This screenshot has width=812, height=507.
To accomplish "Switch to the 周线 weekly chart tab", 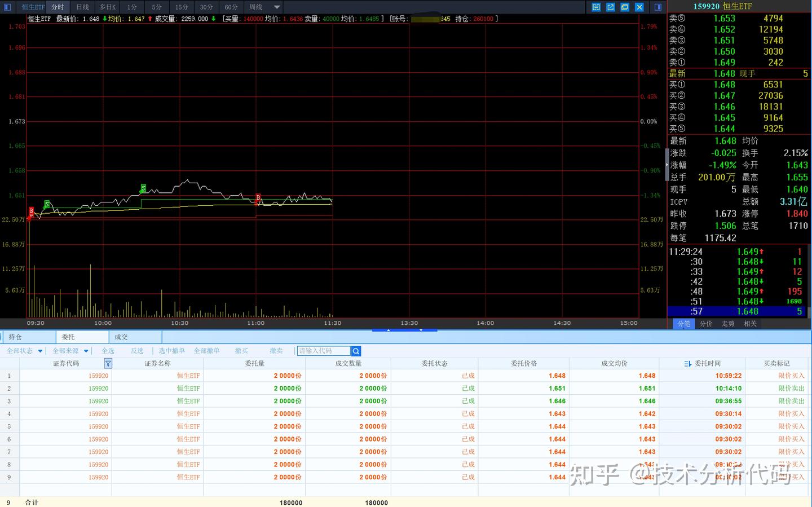I will tap(256, 7).
